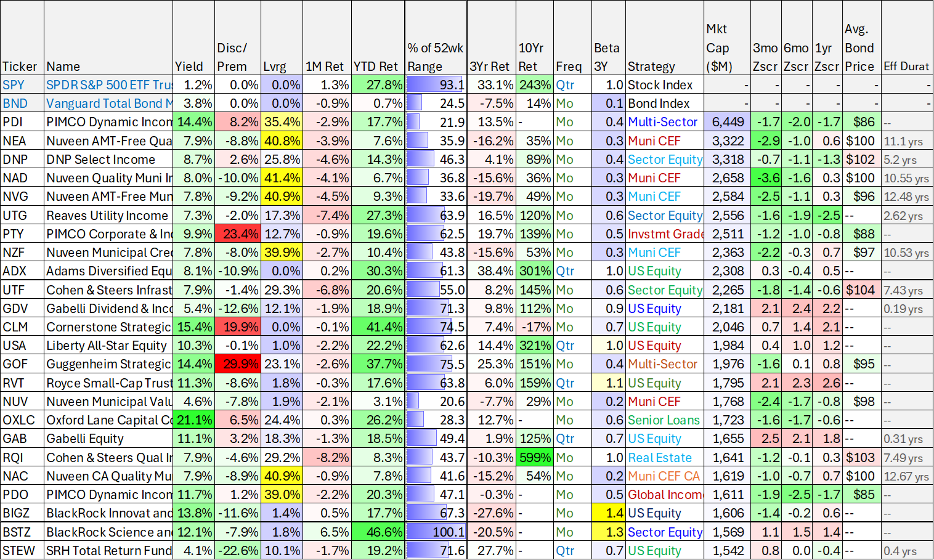Click the Reaves Utility Income name cell
This screenshot has width=934, height=560.
108,216
